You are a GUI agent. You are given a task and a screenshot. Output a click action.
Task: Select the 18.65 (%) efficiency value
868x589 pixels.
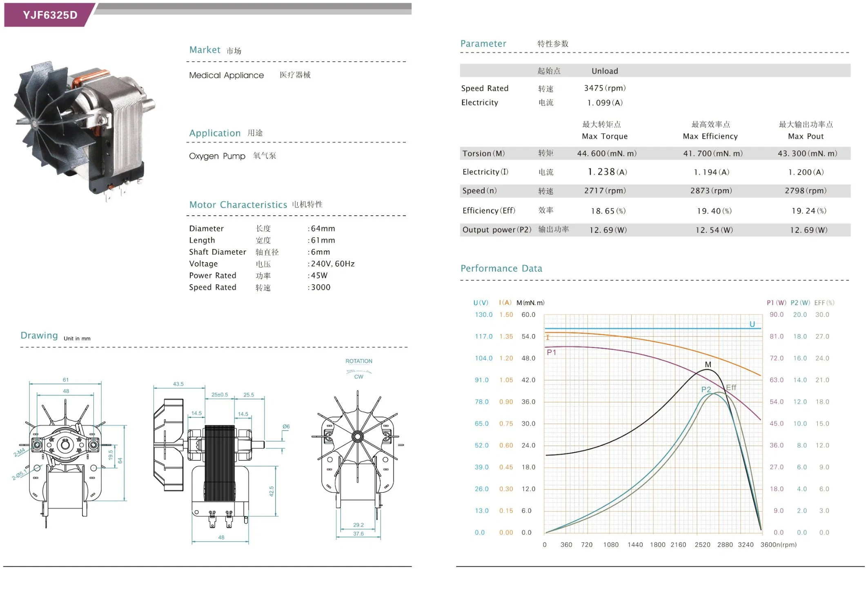tap(608, 211)
